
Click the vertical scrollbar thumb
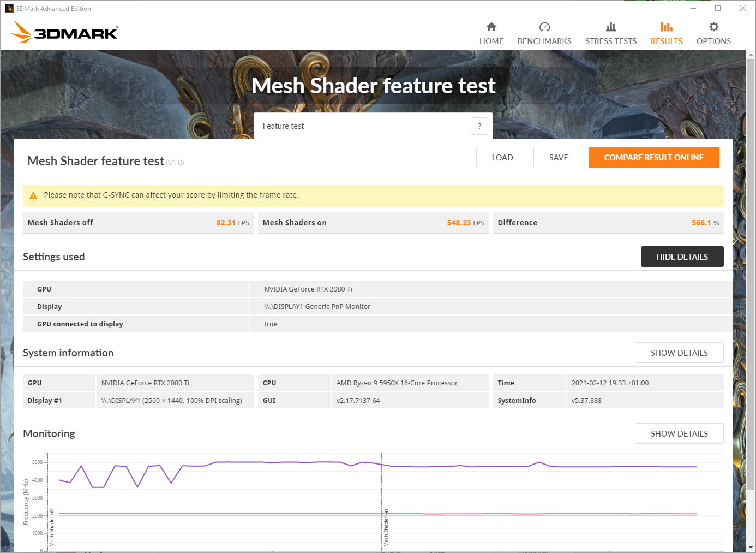[751, 275]
